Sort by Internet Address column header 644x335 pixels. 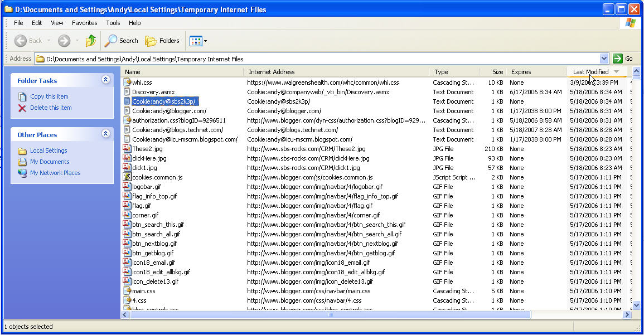(x=336, y=72)
